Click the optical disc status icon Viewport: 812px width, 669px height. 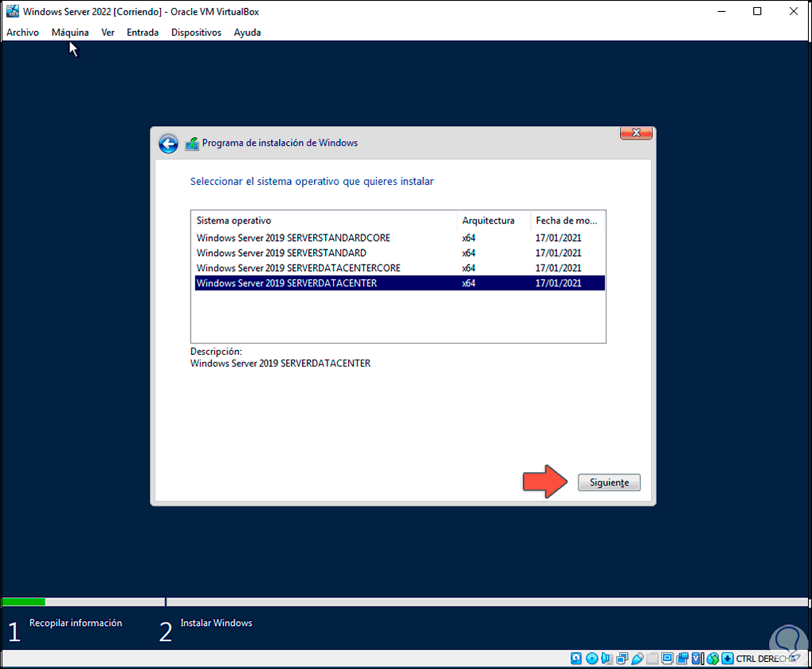click(592, 659)
